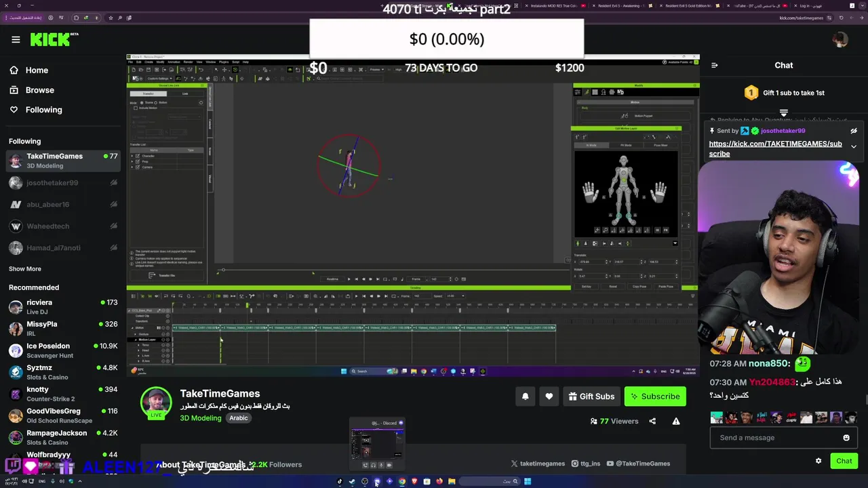Click the Windows Start button in taskbar

pyautogui.click(x=528, y=481)
